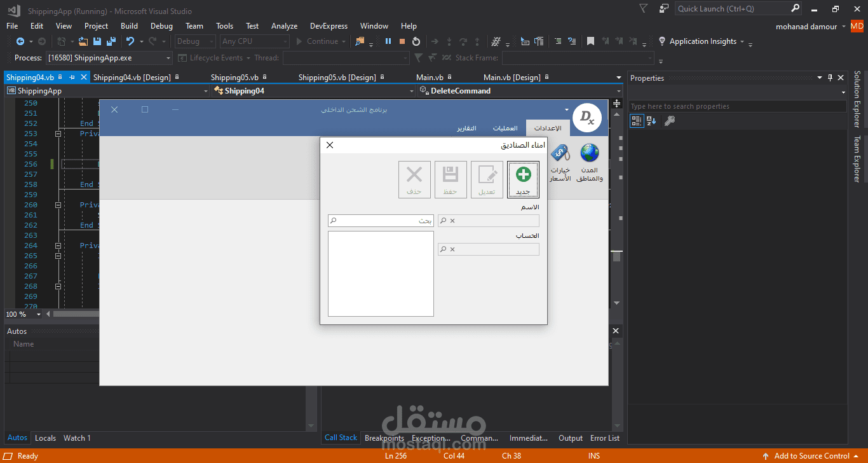Open Cities and Regions globe icon

(590, 162)
